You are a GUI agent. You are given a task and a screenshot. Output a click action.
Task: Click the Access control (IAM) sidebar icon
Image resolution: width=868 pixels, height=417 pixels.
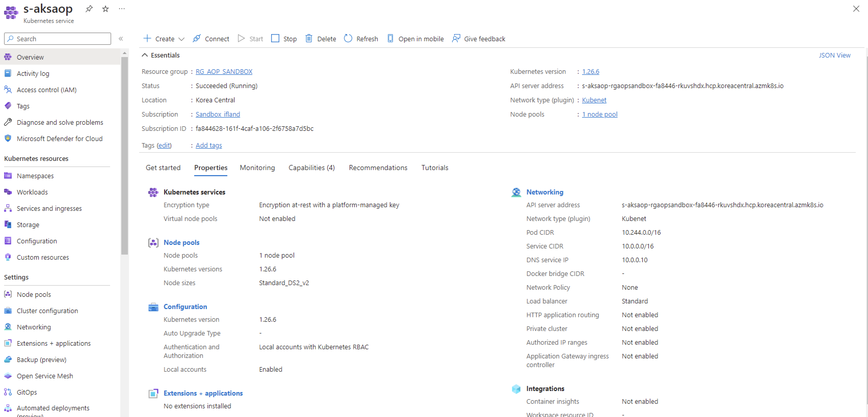coord(8,90)
